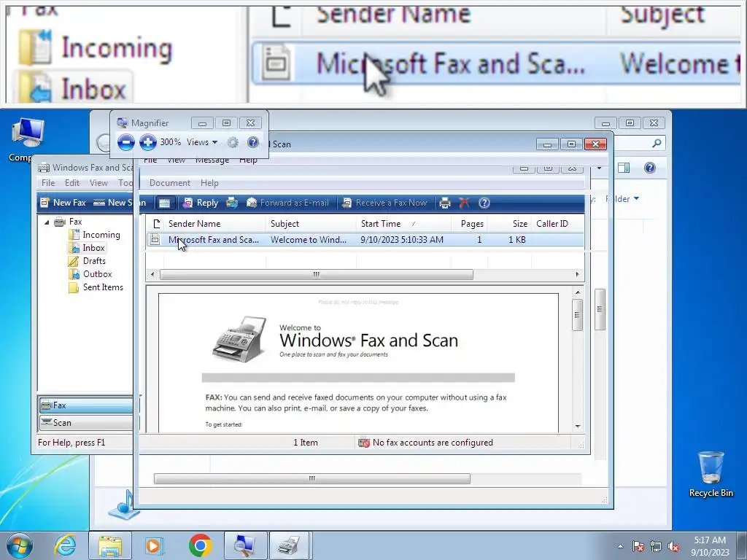Viewport: 747px width, 560px height.
Task: Switch to the Fax view button at bottom-left
Action: 86,405
